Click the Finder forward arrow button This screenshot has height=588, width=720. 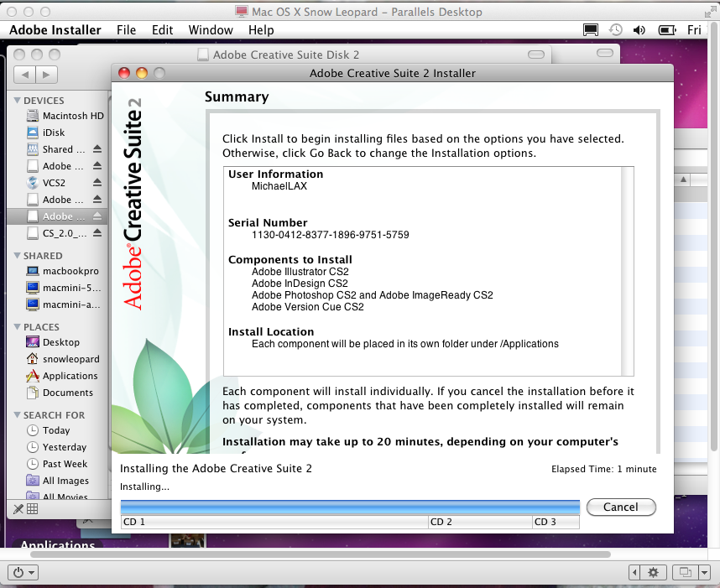[x=46, y=75]
